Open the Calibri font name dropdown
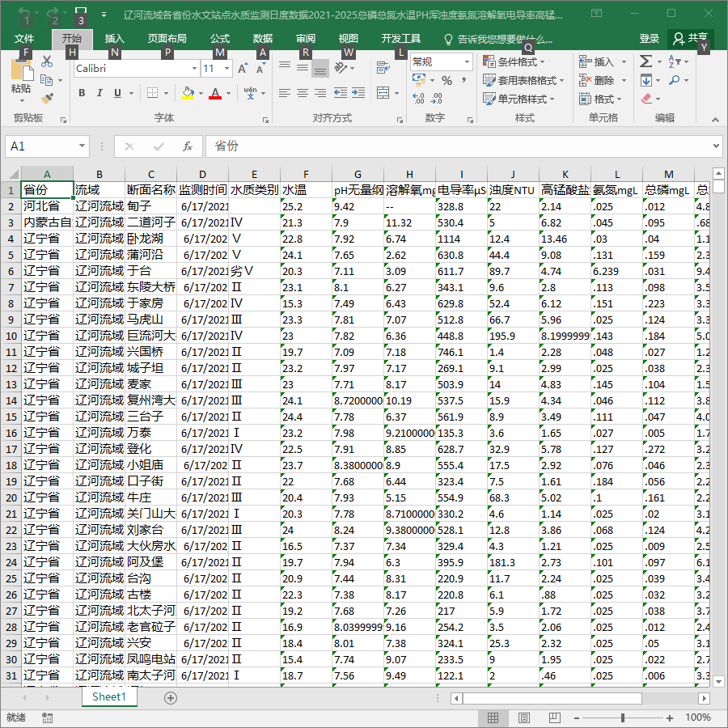 click(x=195, y=69)
